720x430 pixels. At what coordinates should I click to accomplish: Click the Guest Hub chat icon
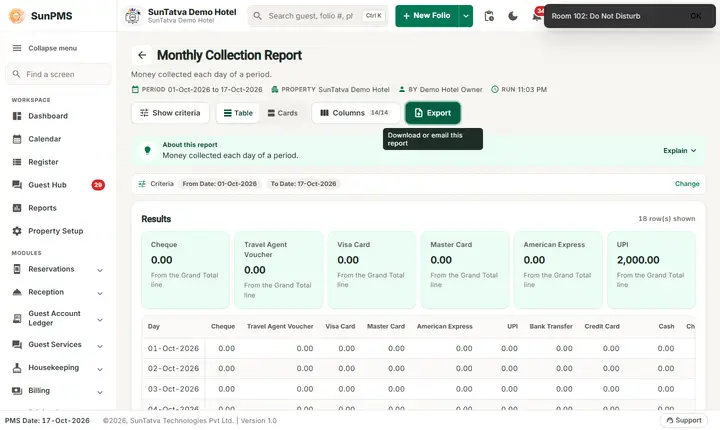[17, 185]
